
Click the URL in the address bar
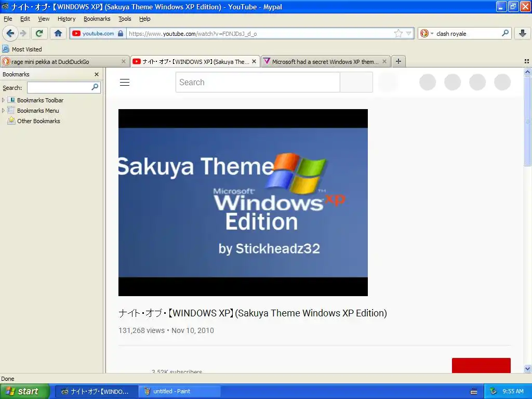pos(193,34)
